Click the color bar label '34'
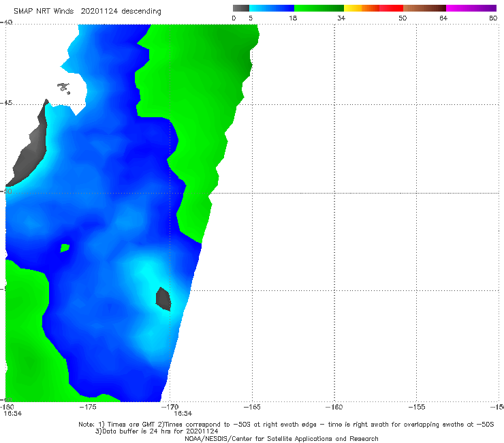 [341, 18]
